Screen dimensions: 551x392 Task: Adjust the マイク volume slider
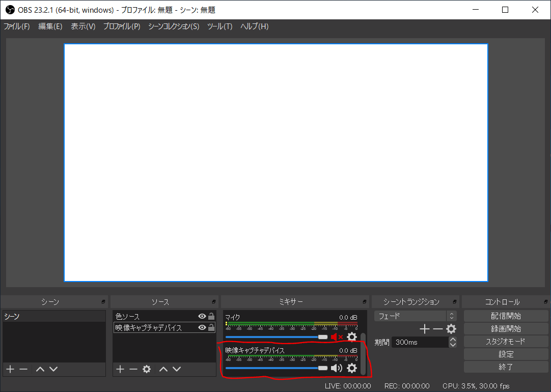[277, 337]
